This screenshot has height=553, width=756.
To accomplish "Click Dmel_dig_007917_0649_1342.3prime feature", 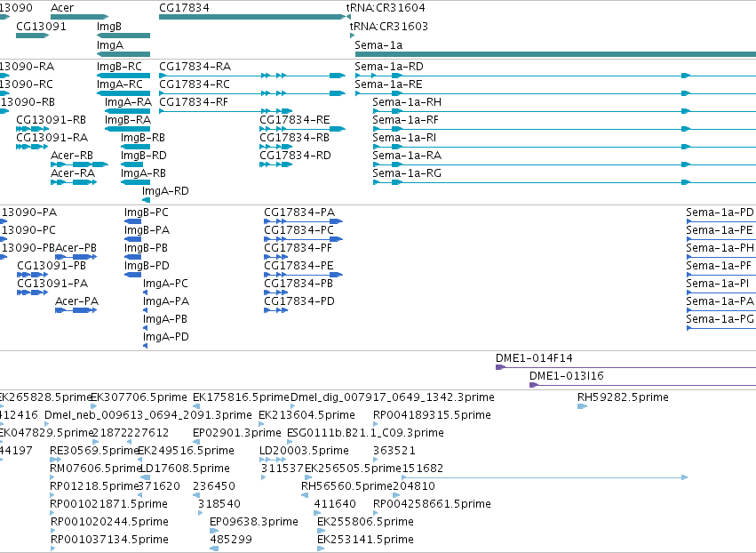I will coord(293,406).
